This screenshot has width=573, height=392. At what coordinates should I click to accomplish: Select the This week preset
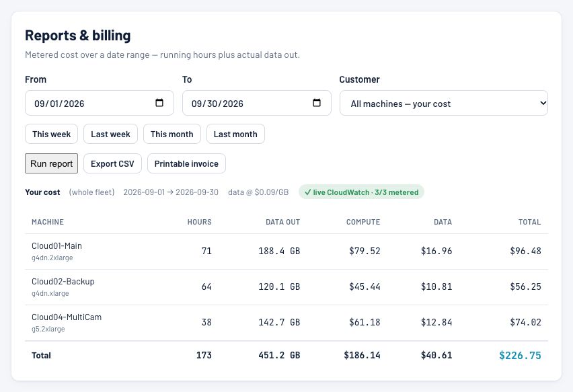click(x=52, y=134)
